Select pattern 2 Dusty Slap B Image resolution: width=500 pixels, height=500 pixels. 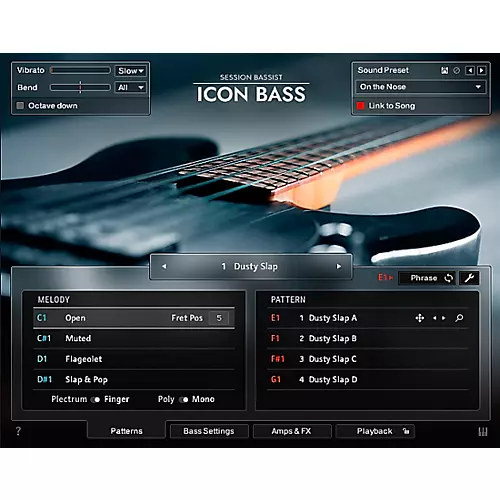point(368,338)
